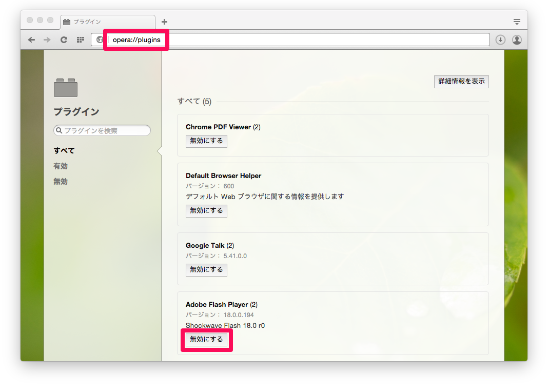Open the Speed Dial grid icon
Screen dimensions: 548x392
coord(80,40)
